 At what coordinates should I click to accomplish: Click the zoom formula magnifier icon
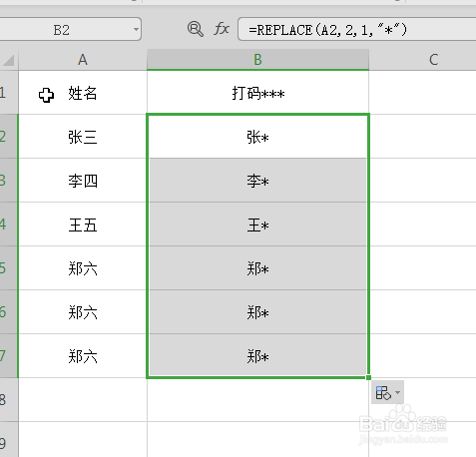pos(196,29)
